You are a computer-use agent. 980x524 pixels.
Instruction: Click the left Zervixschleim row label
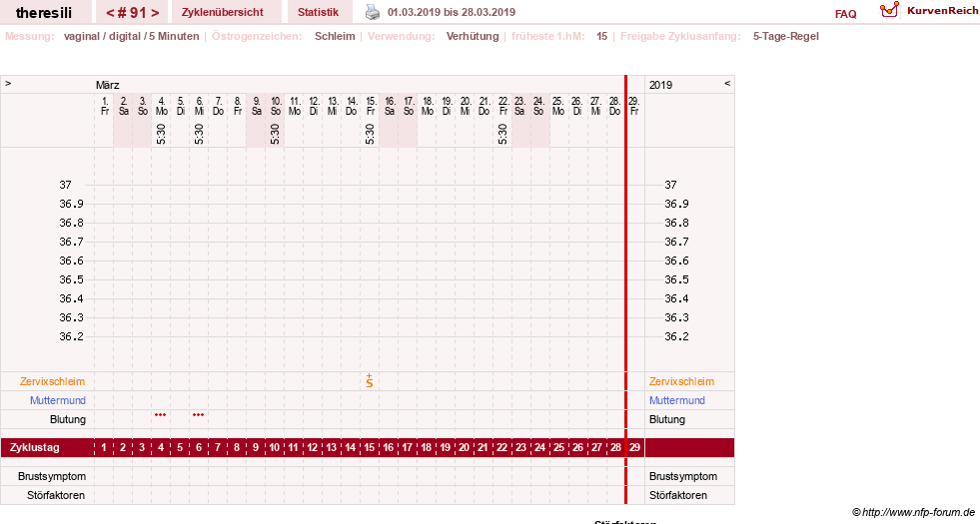click(x=53, y=381)
